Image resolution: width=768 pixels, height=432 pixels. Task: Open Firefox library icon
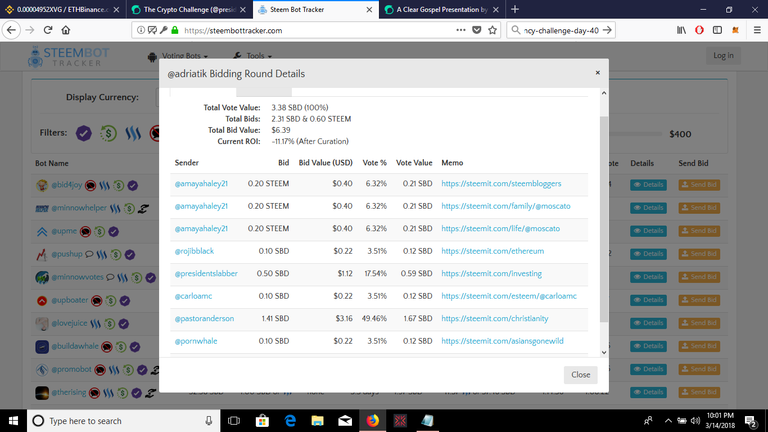tap(681, 30)
